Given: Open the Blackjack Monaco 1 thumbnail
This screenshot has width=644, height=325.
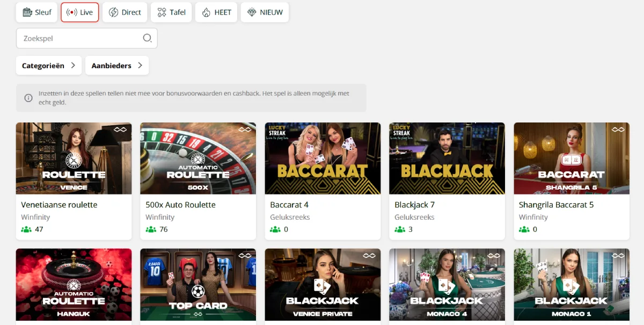Looking at the screenshot, I should [x=572, y=285].
